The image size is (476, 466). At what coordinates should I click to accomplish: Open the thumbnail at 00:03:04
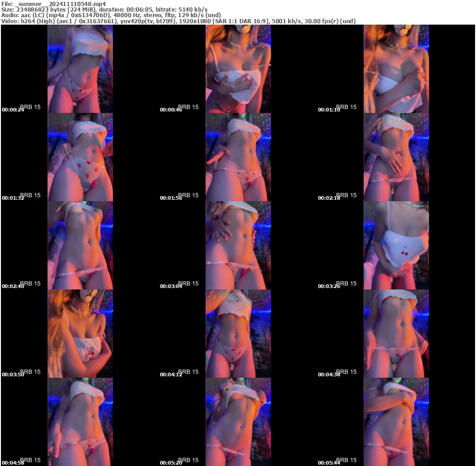[238, 245]
